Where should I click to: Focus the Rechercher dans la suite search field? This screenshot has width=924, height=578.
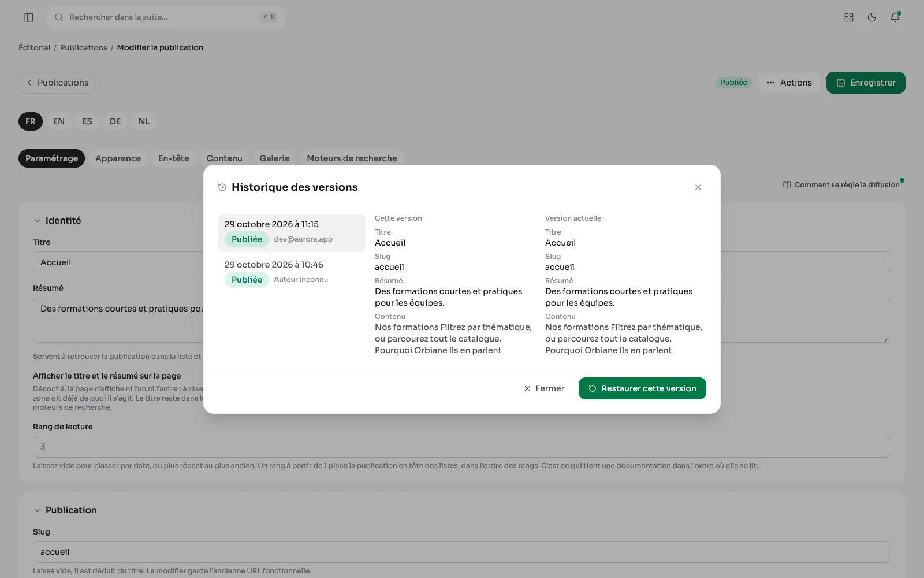pyautogui.click(x=166, y=17)
